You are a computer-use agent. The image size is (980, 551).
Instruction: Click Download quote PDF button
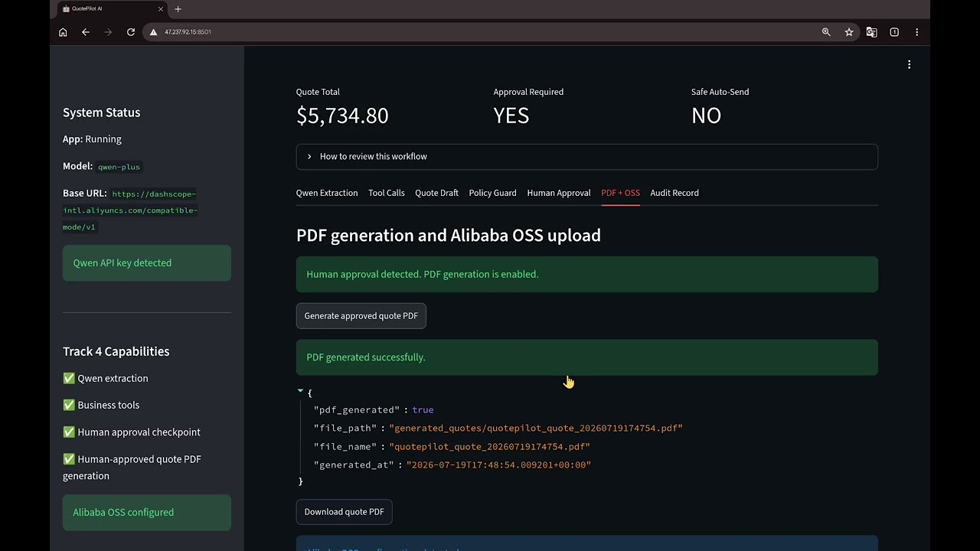[344, 512]
